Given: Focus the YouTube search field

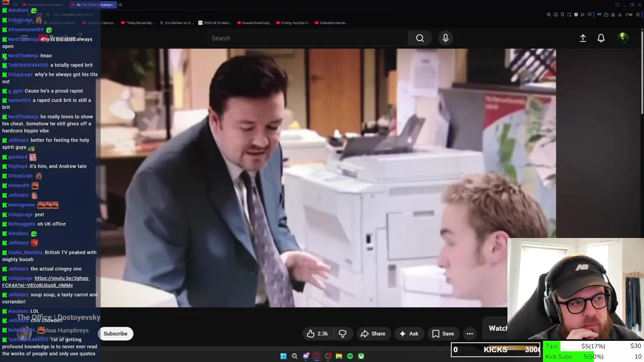Looking at the screenshot, I should coord(307,38).
